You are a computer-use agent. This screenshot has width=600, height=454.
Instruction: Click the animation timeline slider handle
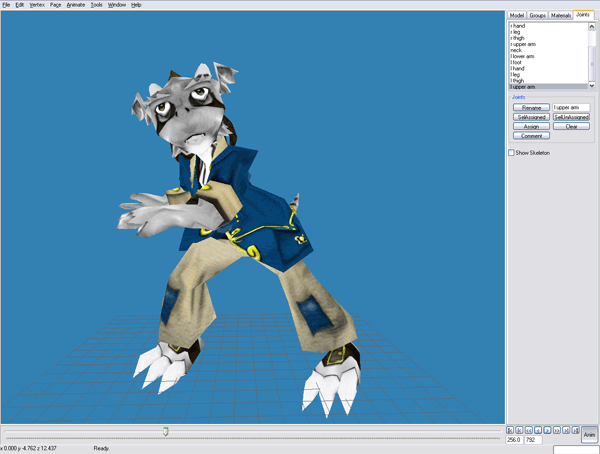point(165,431)
